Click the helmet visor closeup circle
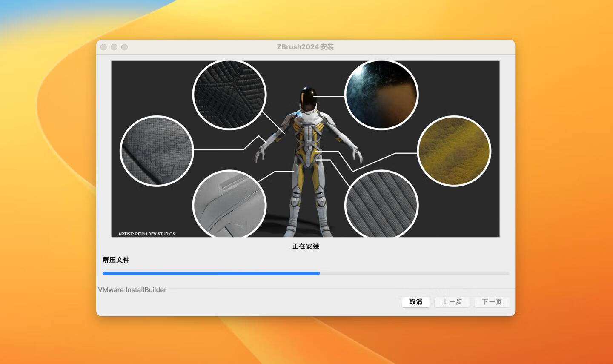Viewport: 613px width, 364px height. 381,95
